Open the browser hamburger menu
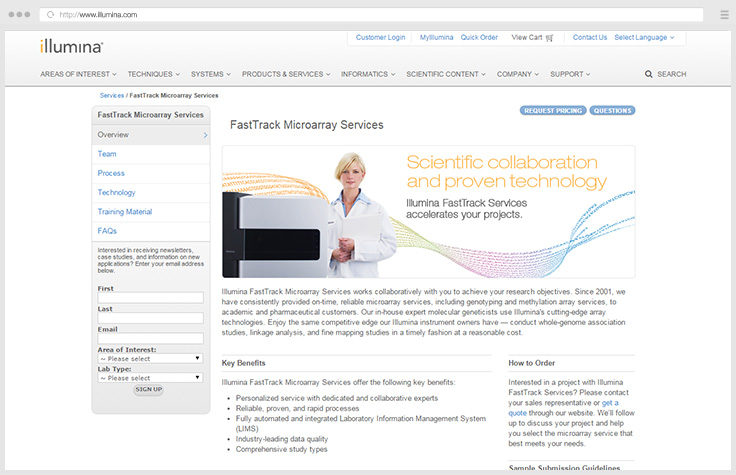The image size is (736, 475). coord(723,15)
